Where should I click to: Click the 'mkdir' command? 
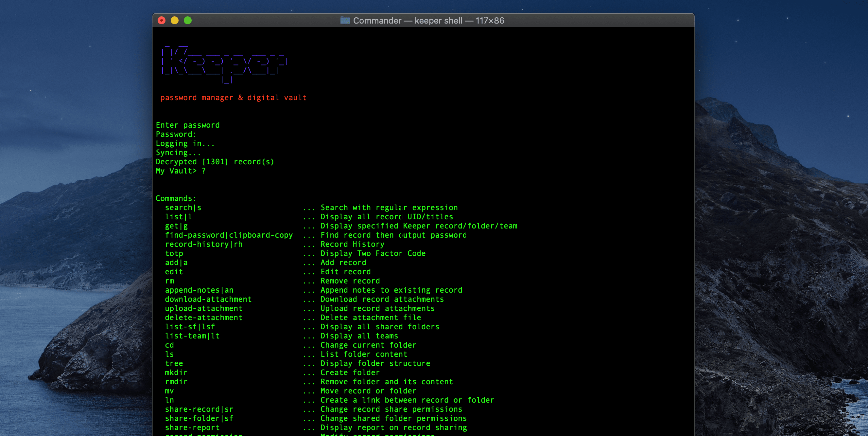(x=176, y=372)
